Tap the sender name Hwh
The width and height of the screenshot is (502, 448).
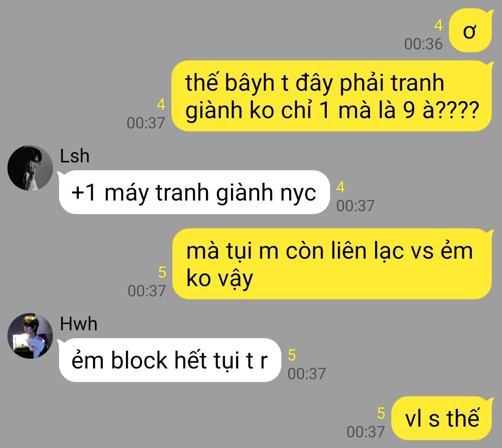tap(79, 324)
